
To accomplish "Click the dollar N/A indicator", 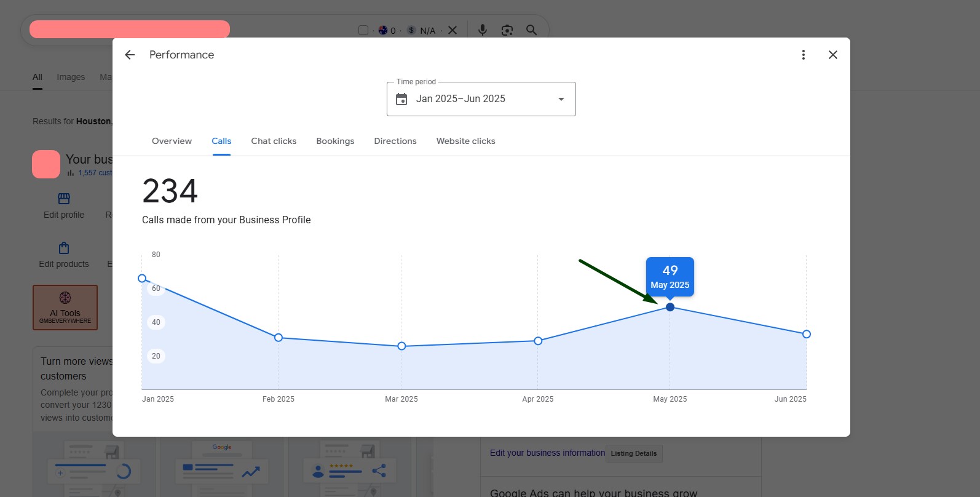I will [x=422, y=30].
